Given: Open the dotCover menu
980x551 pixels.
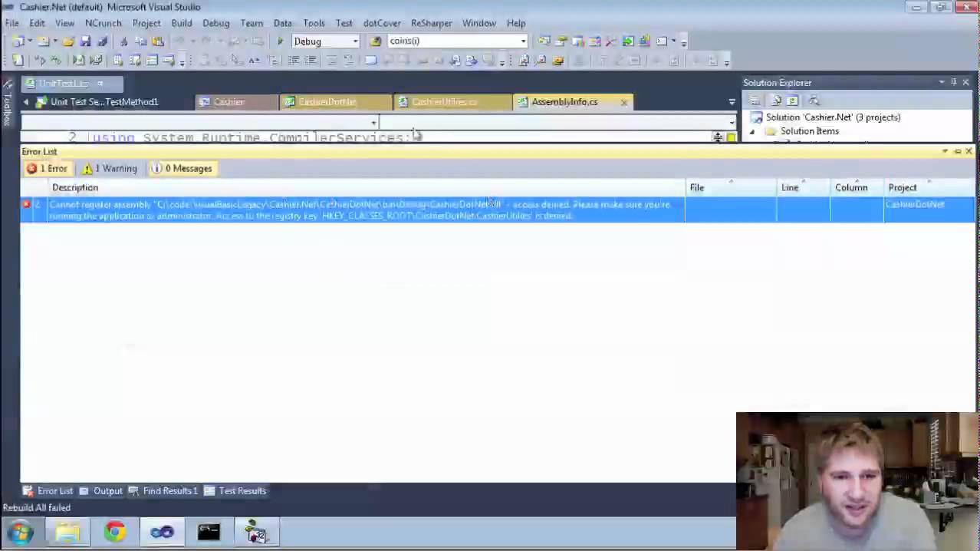Looking at the screenshot, I should pos(382,23).
